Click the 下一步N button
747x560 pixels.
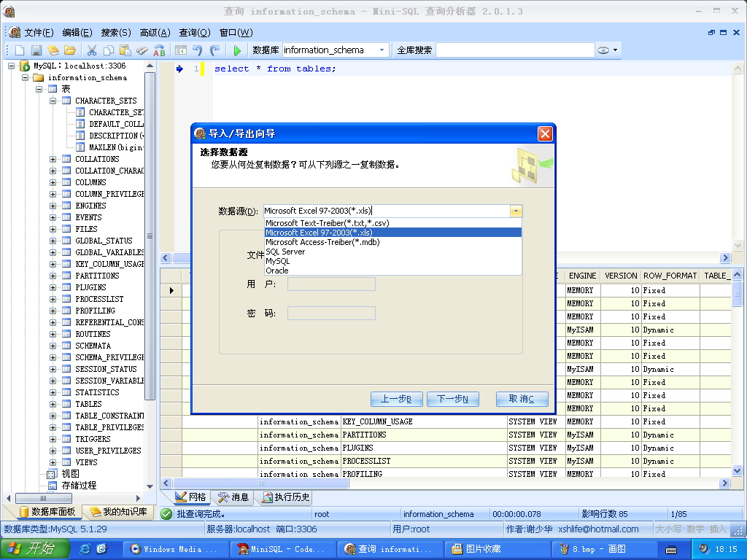pyautogui.click(x=453, y=399)
